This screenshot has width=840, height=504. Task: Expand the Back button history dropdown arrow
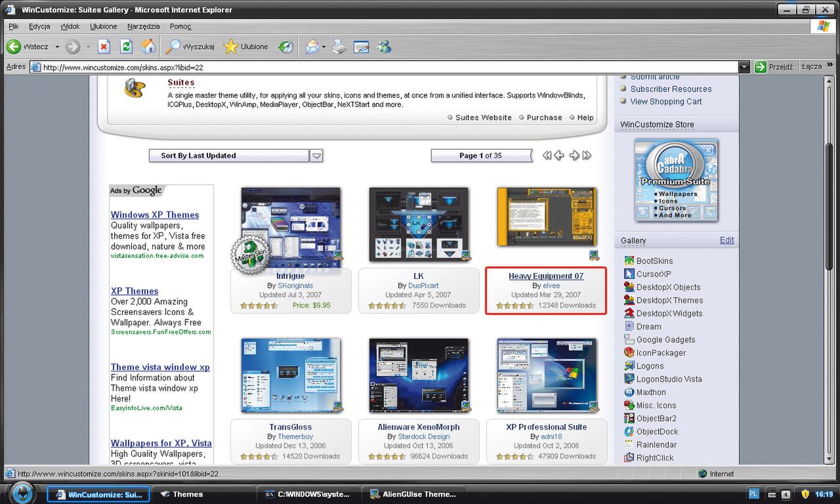(57, 47)
